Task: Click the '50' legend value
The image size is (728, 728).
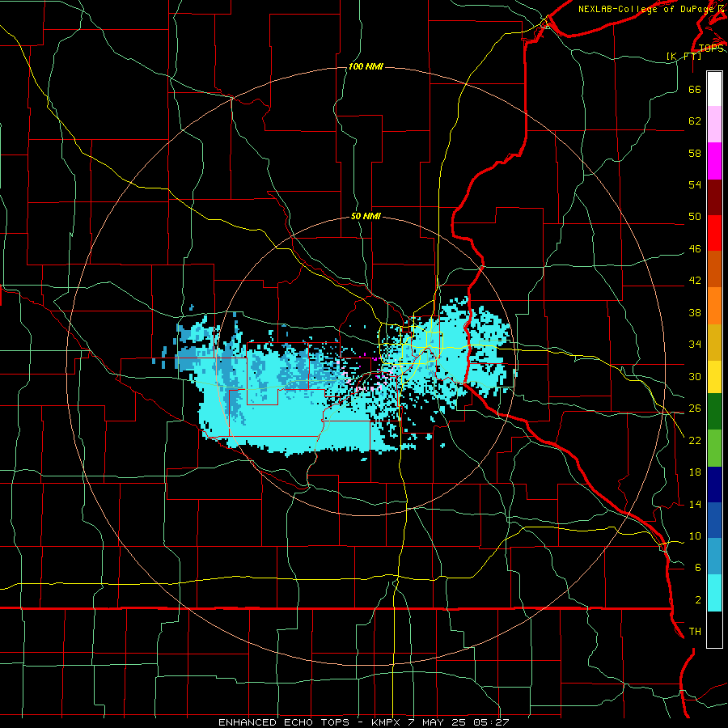Action: click(695, 217)
